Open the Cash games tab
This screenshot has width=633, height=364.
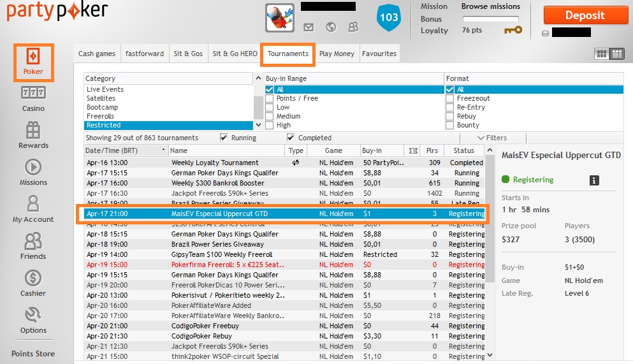point(96,54)
